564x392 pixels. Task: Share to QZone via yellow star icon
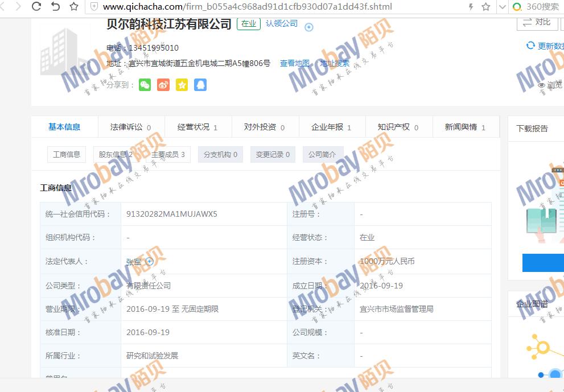pyautogui.click(x=182, y=85)
